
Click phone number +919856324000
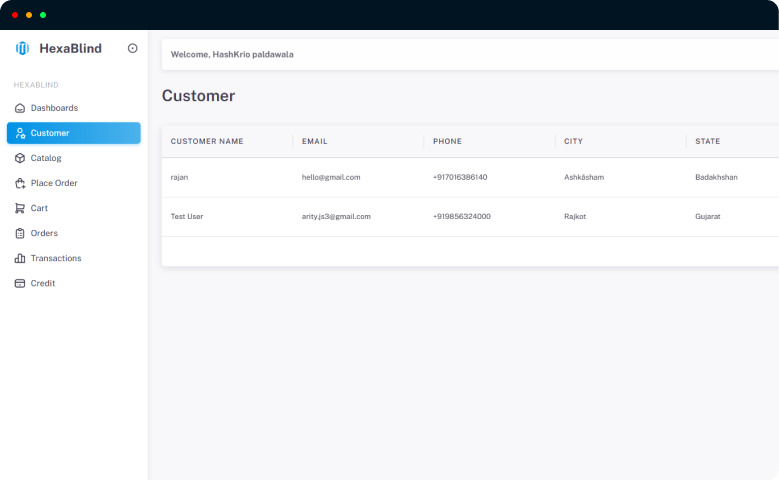(462, 216)
